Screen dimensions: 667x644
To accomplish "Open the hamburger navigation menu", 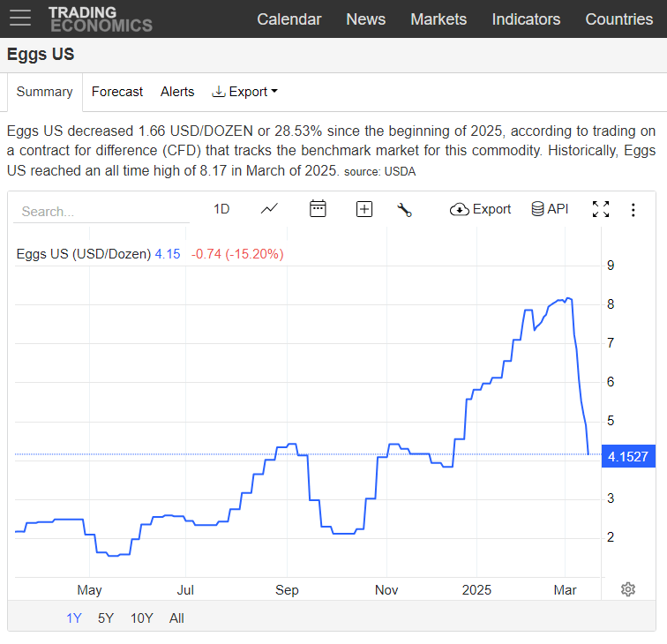I will 20,18.
